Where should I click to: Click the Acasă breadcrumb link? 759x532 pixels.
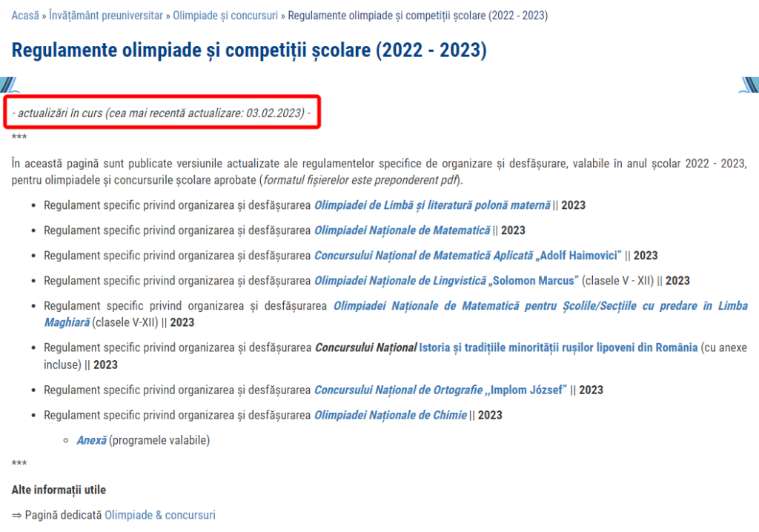tap(25, 15)
